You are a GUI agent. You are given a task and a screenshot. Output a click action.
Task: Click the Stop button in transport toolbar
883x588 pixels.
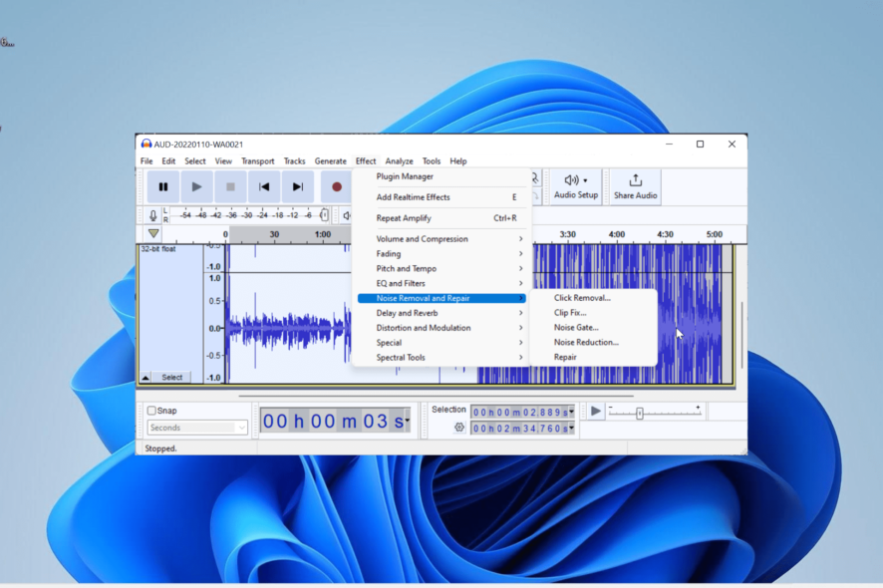pos(230,187)
